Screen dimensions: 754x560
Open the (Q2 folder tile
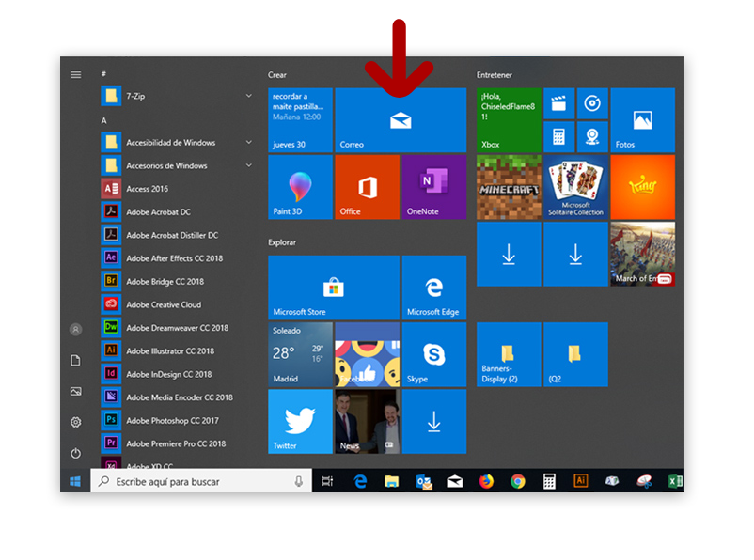point(575,354)
